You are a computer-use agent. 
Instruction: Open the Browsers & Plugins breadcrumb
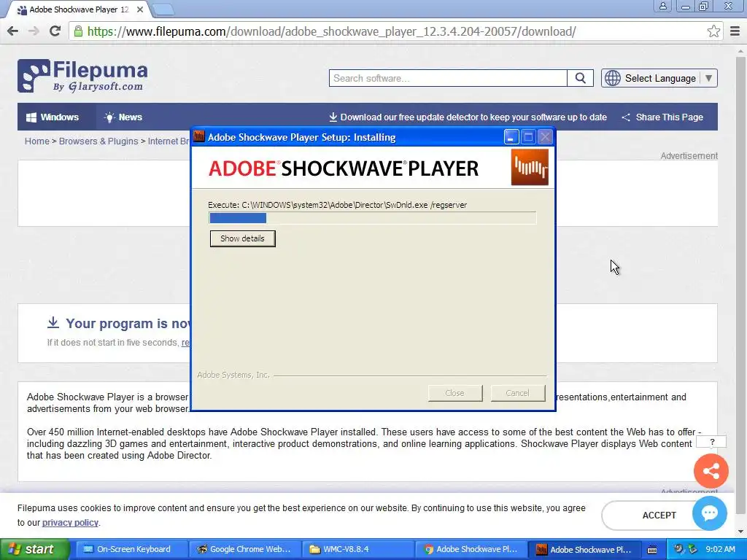(98, 141)
